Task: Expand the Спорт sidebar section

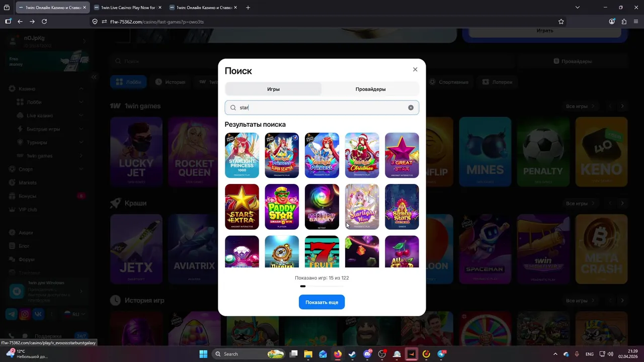Action: 82,169
